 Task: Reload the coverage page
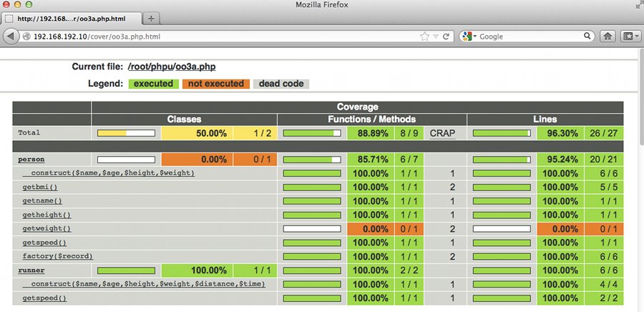pos(446,36)
